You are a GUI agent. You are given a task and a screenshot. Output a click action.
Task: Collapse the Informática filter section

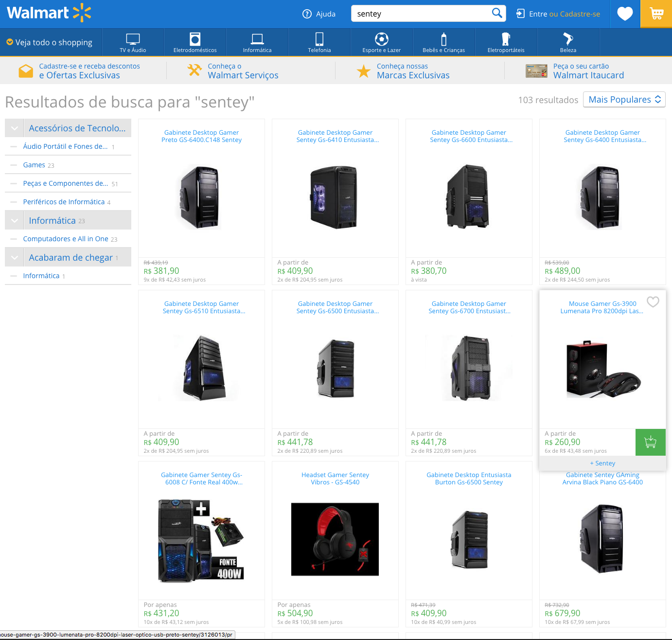pos(15,221)
